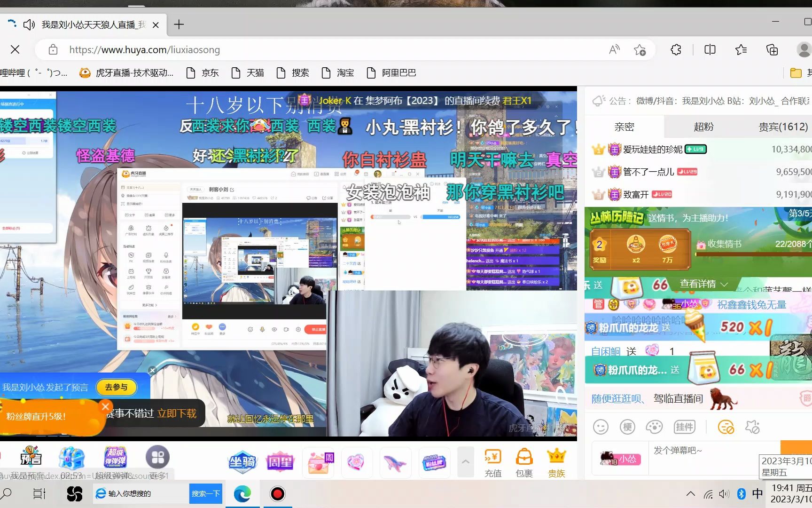Open a new browser tab
The width and height of the screenshot is (812, 508).
[179, 24]
